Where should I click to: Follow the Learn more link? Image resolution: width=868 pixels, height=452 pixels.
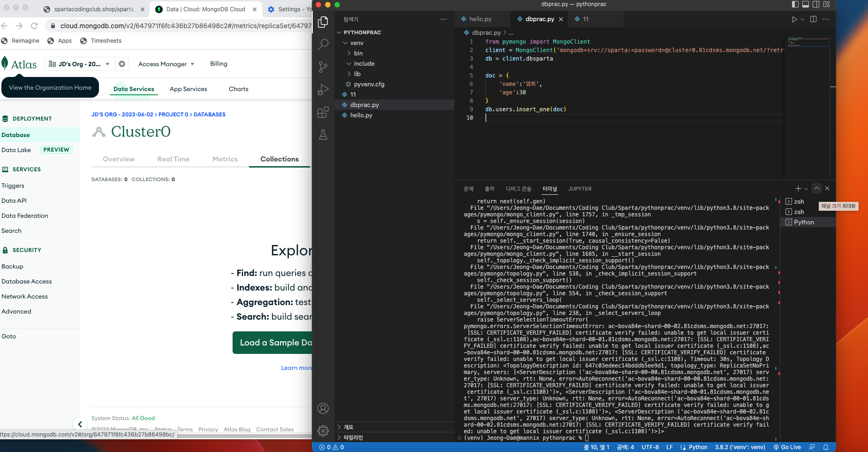tap(296, 368)
